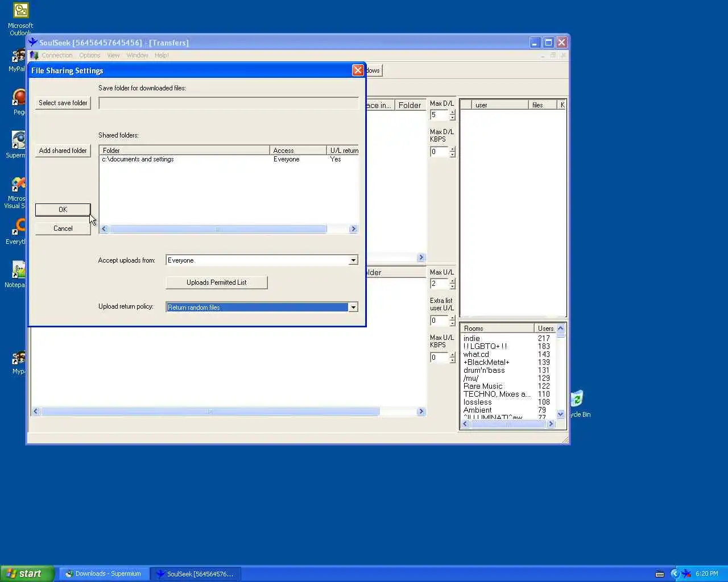Increase Max U/L spinner value
Screen dimensions: 728x582
[x=453, y=281]
